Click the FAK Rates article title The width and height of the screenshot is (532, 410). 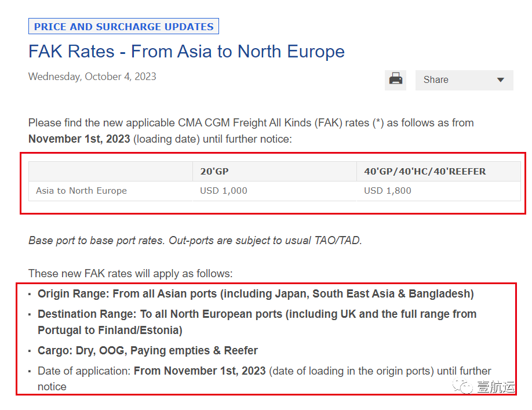[186, 52]
